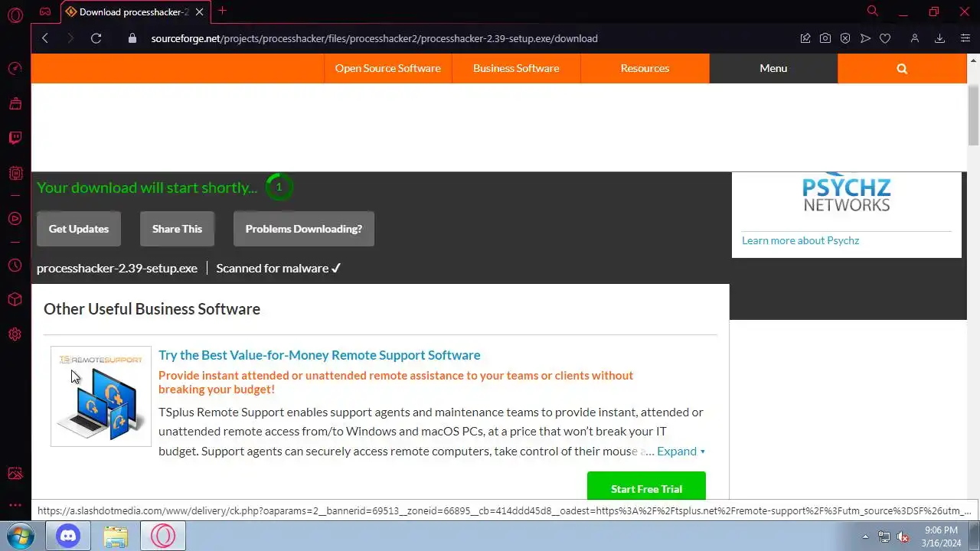Open Settings gear in sidebar
This screenshot has height=551, width=980.
[x=15, y=334]
